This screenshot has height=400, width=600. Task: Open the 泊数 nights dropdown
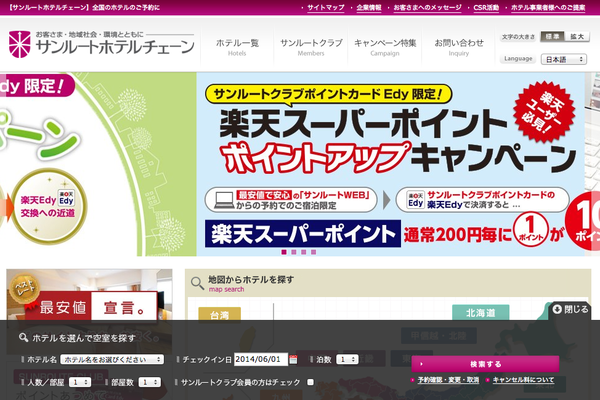click(347, 359)
